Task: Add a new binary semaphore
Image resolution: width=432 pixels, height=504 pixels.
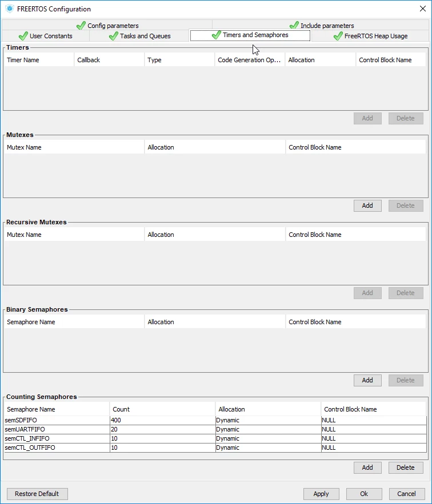Action: (367, 380)
